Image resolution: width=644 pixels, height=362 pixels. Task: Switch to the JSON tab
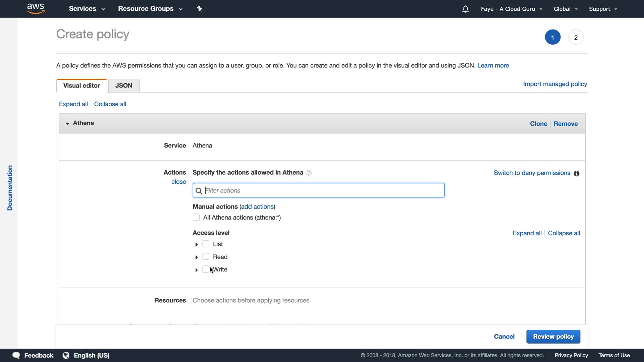(124, 85)
